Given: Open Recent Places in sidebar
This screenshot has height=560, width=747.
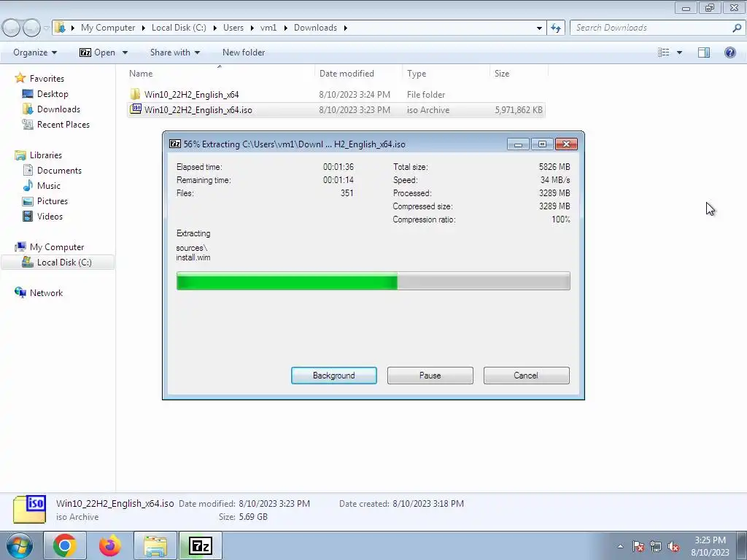Looking at the screenshot, I should pyautogui.click(x=63, y=124).
